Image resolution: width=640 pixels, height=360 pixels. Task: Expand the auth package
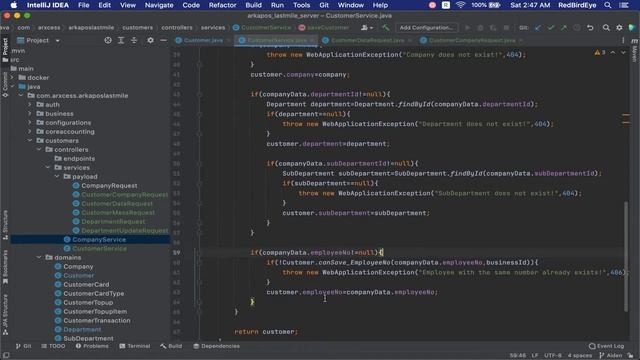click(x=30, y=104)
